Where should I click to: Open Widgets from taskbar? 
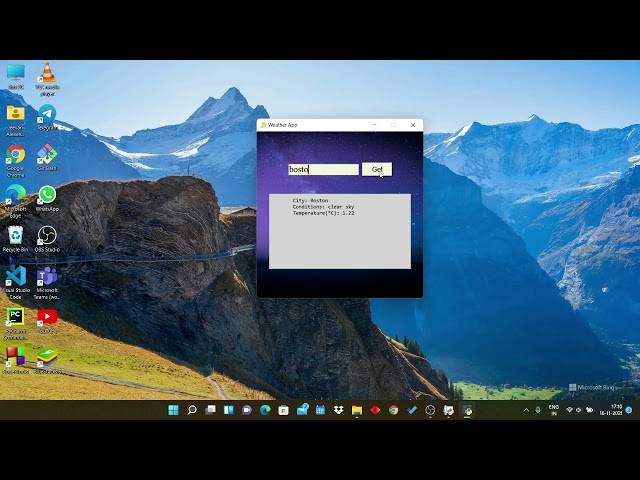point(229,410)
